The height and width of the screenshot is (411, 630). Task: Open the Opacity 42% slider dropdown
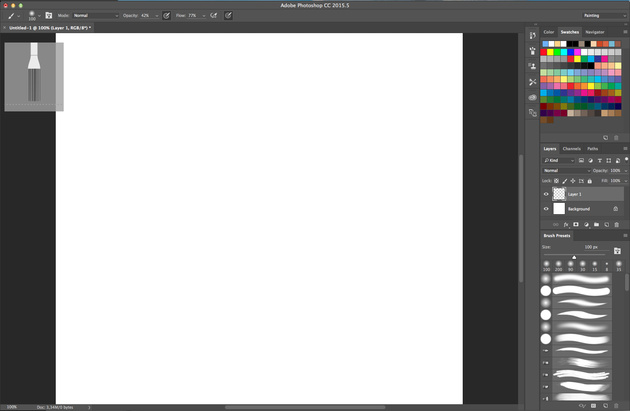pos(157,16)
